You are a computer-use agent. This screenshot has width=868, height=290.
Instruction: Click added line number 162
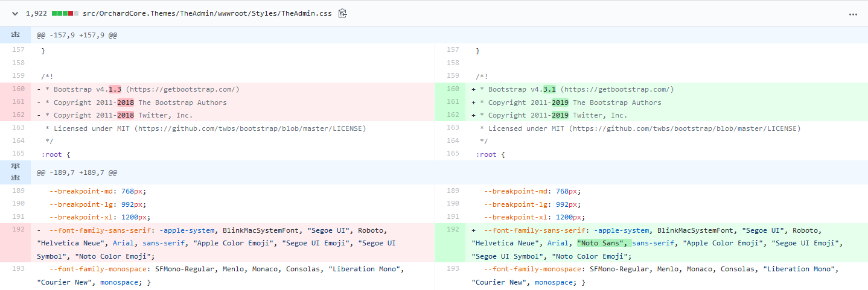[x=450, y=115]
